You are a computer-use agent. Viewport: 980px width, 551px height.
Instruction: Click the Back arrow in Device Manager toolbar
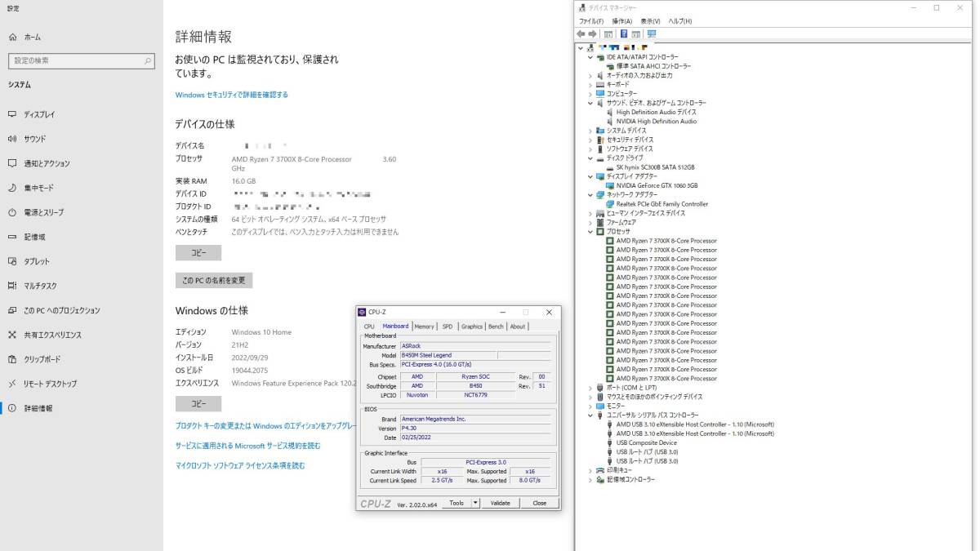coord(581,34)
